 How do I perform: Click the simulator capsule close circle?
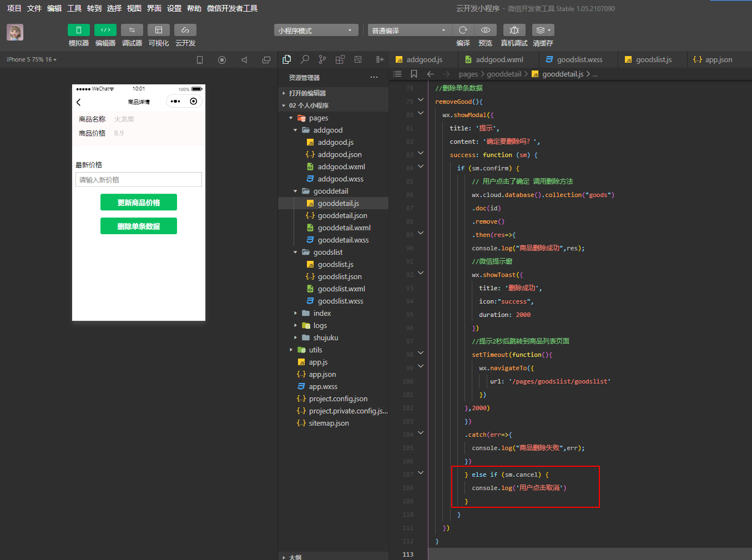tap(193, 102)
